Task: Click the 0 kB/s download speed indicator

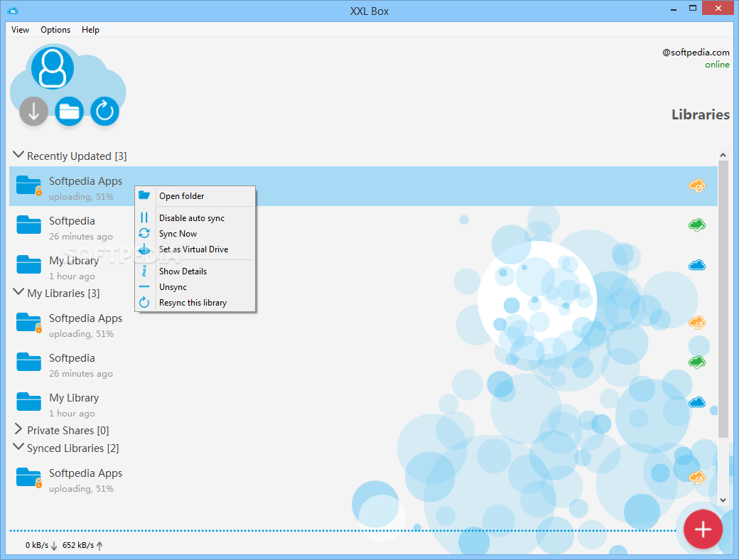Action: pos(41,545)
